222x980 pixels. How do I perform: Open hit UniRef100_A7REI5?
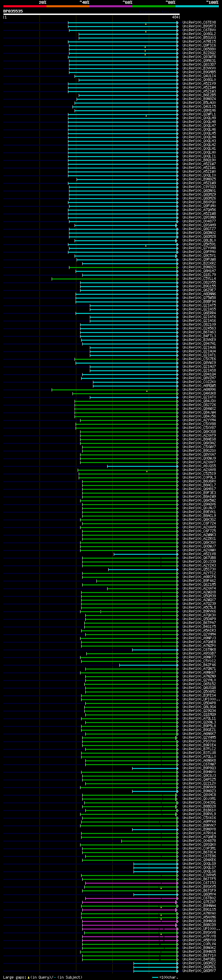(199, 41)
